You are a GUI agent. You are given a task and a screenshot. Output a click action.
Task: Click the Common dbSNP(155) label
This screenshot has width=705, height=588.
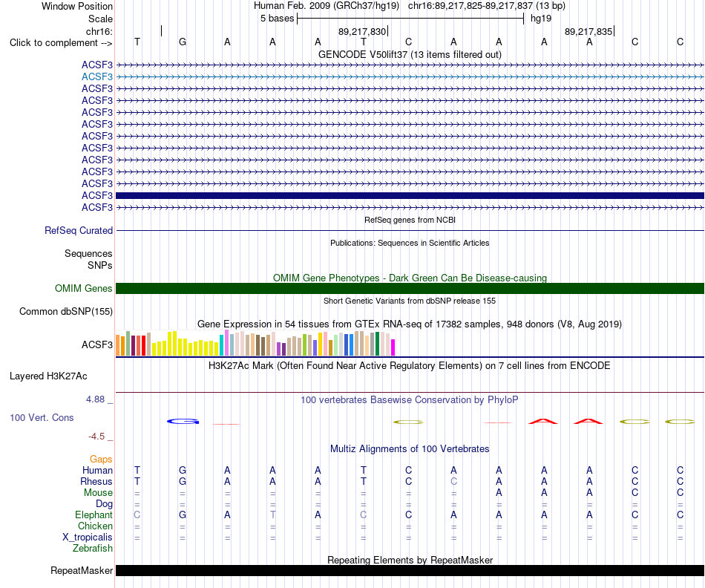click(x=66, y=311)
